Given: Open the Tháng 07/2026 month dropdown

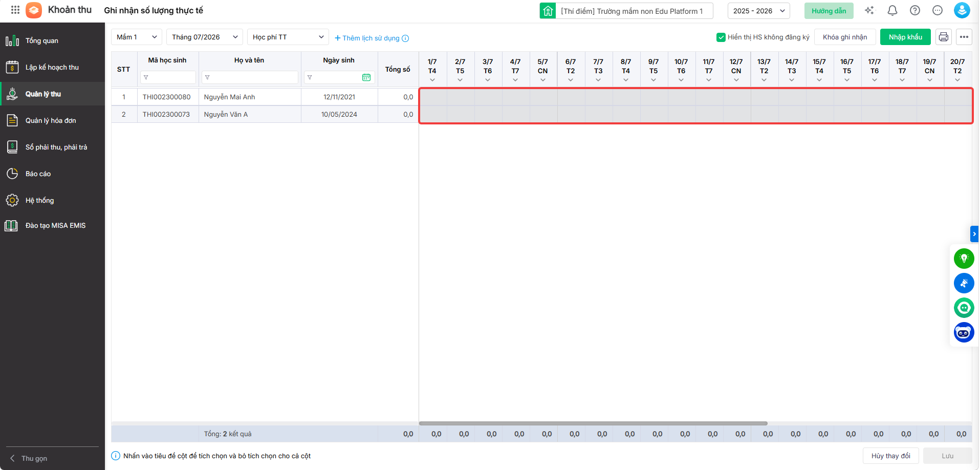Looking at the screenshot, I should (205, 37).
